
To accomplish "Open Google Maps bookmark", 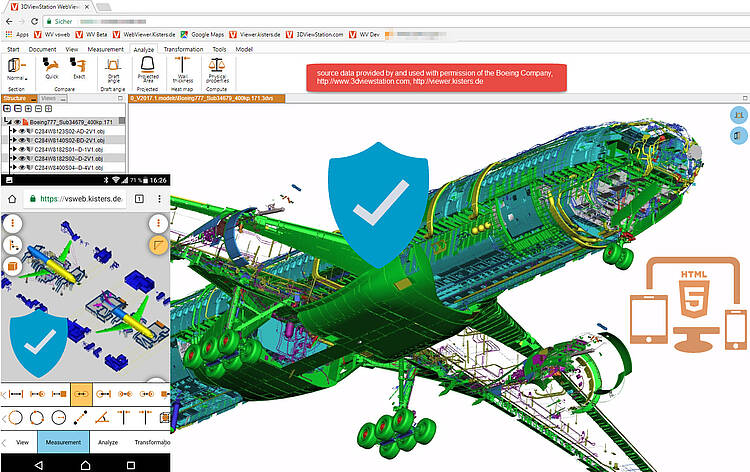I will point(202,34).
